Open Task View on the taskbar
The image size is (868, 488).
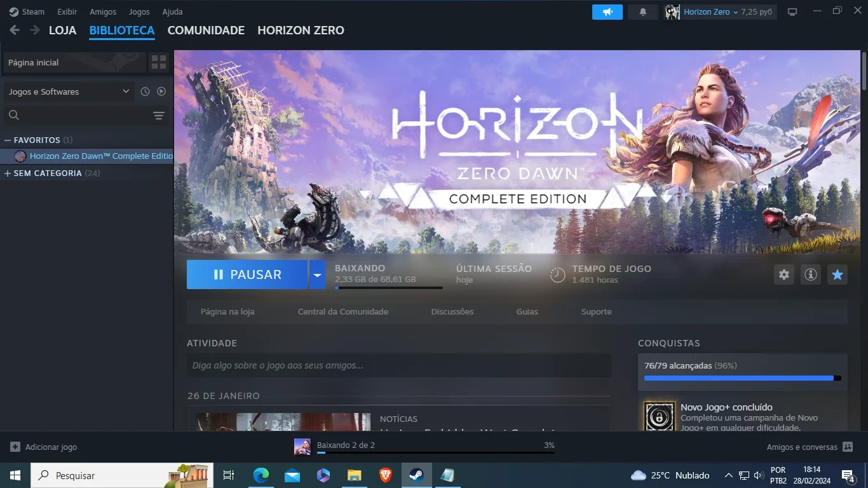pyautogui.click(x=229, y=475)
